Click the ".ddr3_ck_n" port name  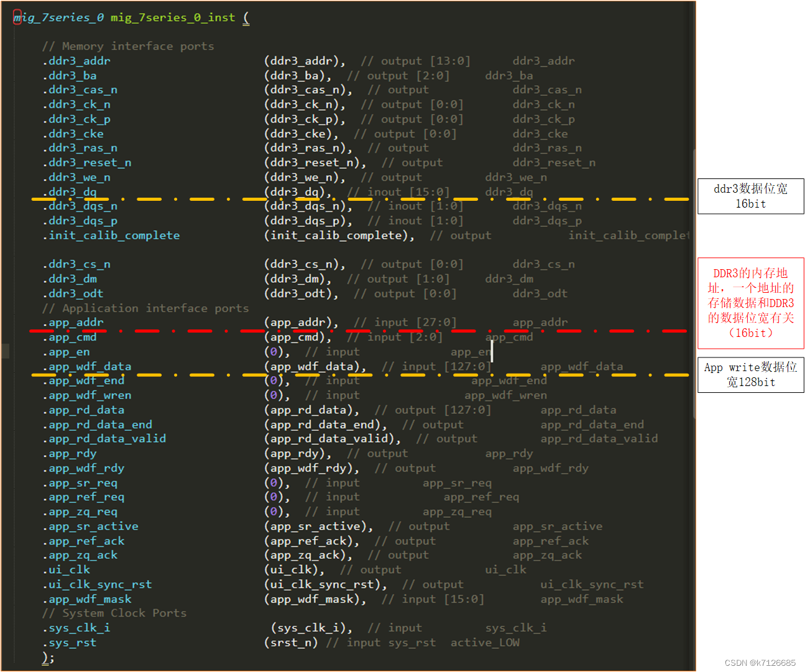76,104
